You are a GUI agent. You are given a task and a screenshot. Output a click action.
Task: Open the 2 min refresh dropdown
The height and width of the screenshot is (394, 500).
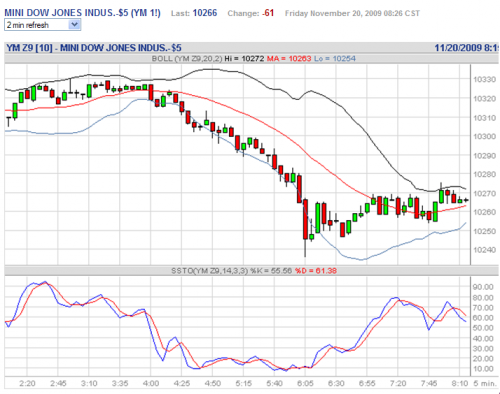[42, 25]
